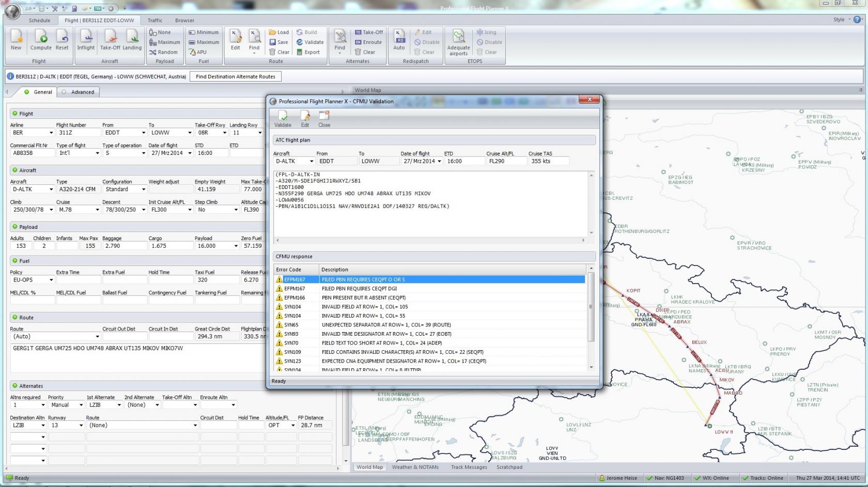868x487 pixels.
Task: Open Aircraft D-ALTK dropdown in main form
Action: tap(51, 189)
